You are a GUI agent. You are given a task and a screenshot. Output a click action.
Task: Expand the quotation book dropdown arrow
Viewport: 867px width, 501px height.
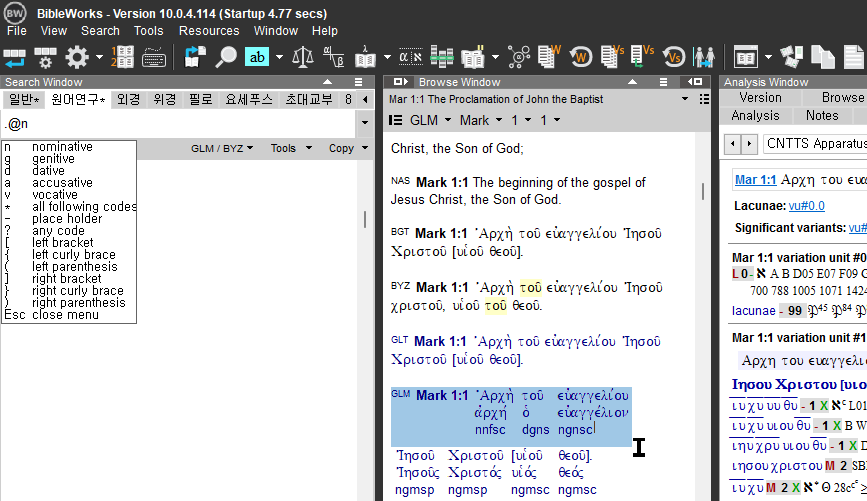(x=495, y=57)
